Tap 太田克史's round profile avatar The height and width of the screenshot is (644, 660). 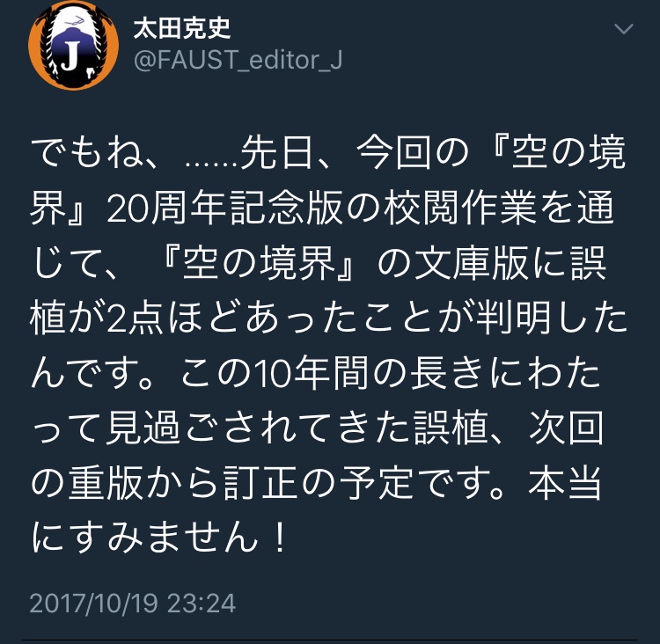73,45
